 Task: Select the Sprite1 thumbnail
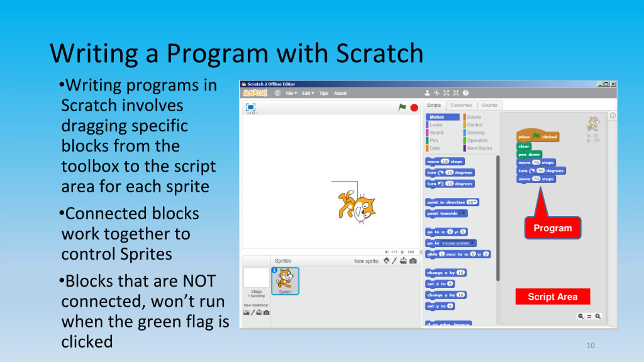(285, 281)
